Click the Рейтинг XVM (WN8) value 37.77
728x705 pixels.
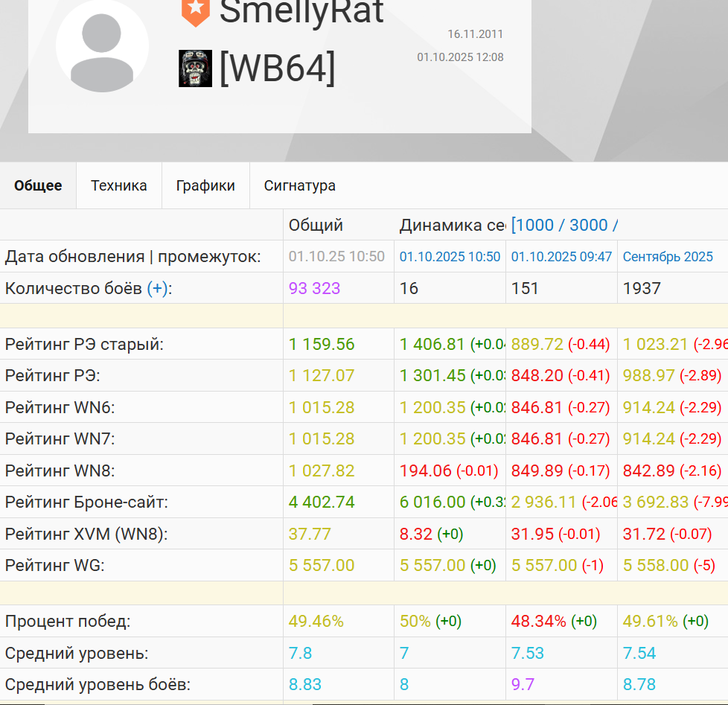point(310,534)
